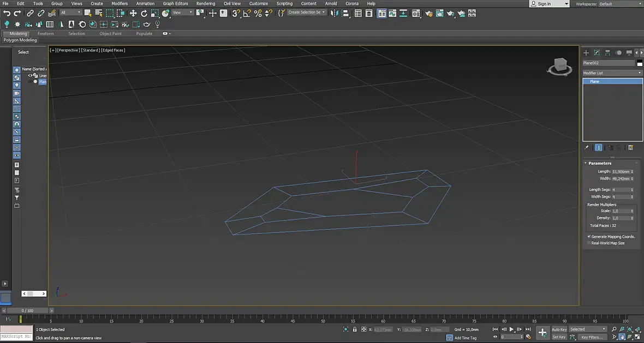Expand the Modifier List dropdown

pos(612,73)
